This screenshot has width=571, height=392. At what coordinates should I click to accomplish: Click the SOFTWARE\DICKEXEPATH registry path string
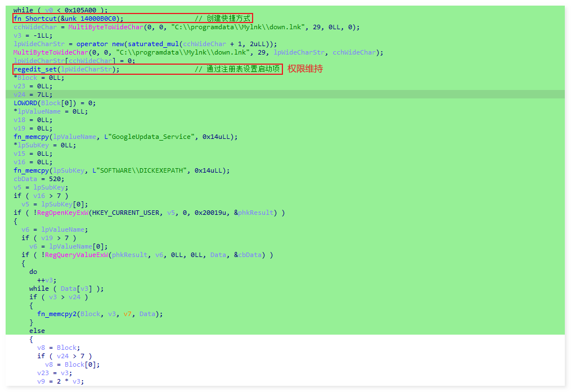[x=140, y=170]
